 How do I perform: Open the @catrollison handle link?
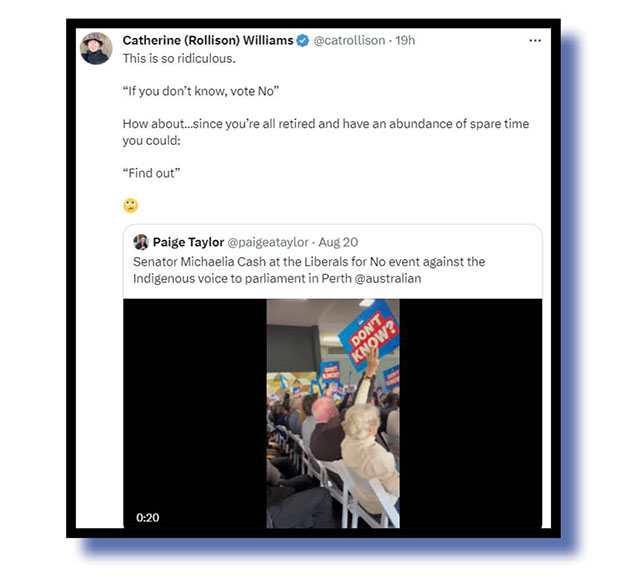pos(349,41)
